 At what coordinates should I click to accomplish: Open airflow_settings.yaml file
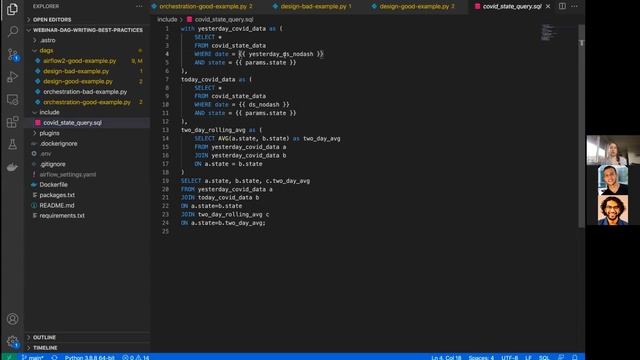click(68, 174)
